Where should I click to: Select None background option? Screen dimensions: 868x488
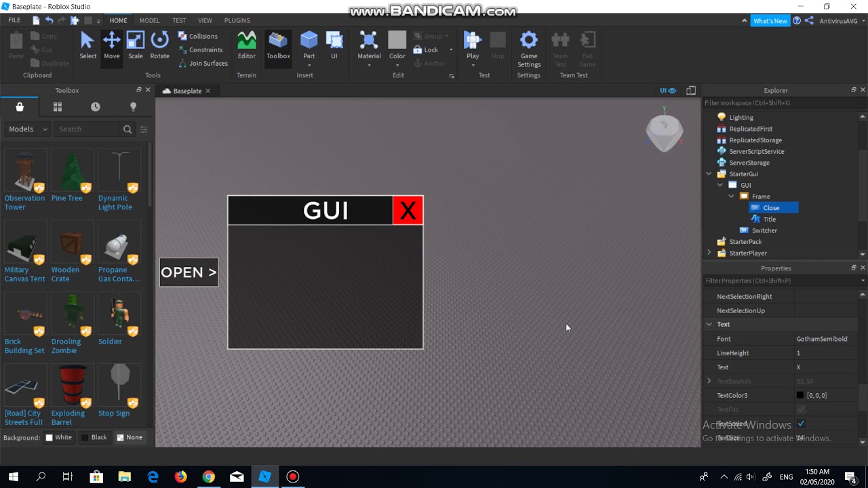tap(130, 437)
